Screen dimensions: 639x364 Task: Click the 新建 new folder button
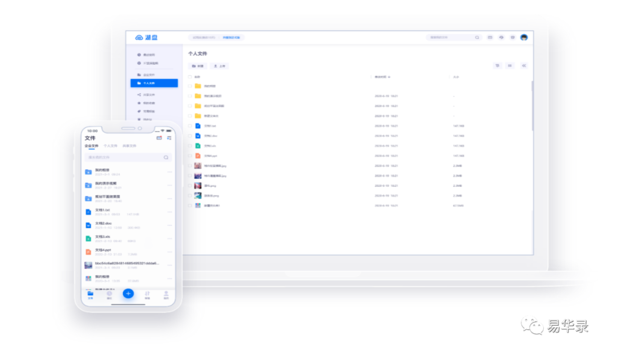197,66
